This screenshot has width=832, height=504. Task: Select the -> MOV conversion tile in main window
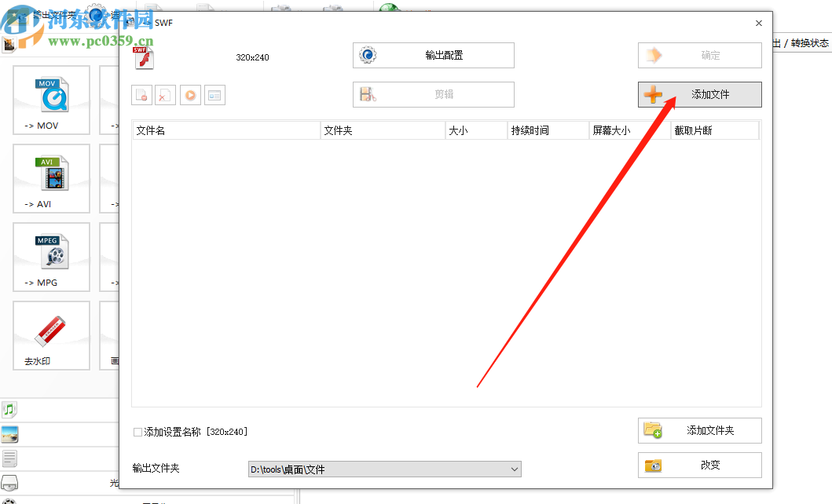click(52, 100)
